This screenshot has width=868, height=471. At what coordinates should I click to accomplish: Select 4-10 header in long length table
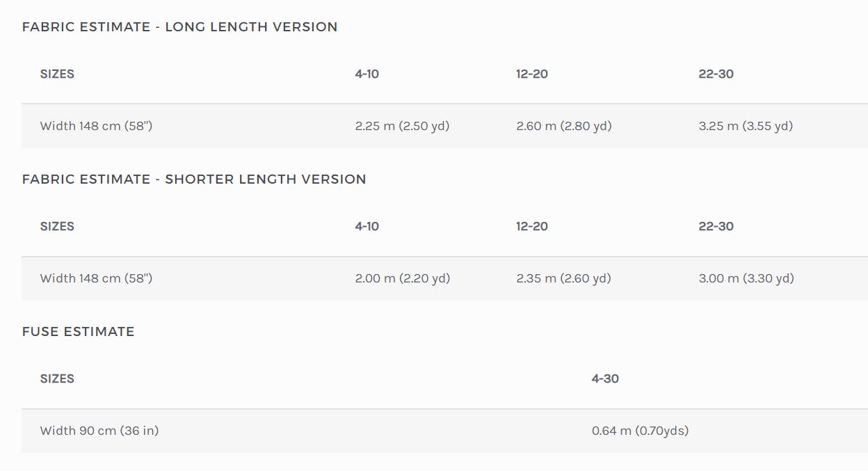(x=367, y=74)
